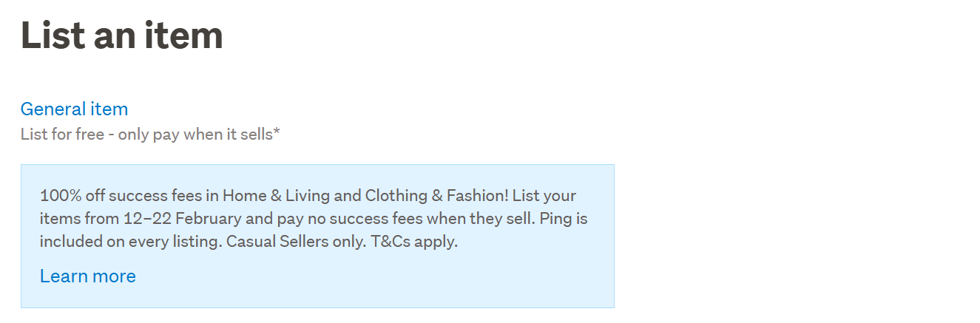Click the asterisk after 'when it sells'

click(277, 133)
